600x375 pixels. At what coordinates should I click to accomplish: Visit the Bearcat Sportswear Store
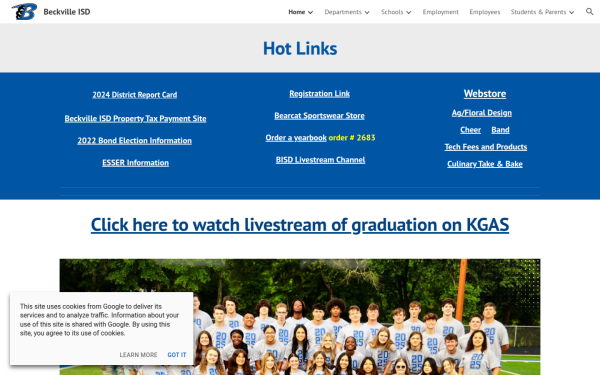[x=320, y=116]
